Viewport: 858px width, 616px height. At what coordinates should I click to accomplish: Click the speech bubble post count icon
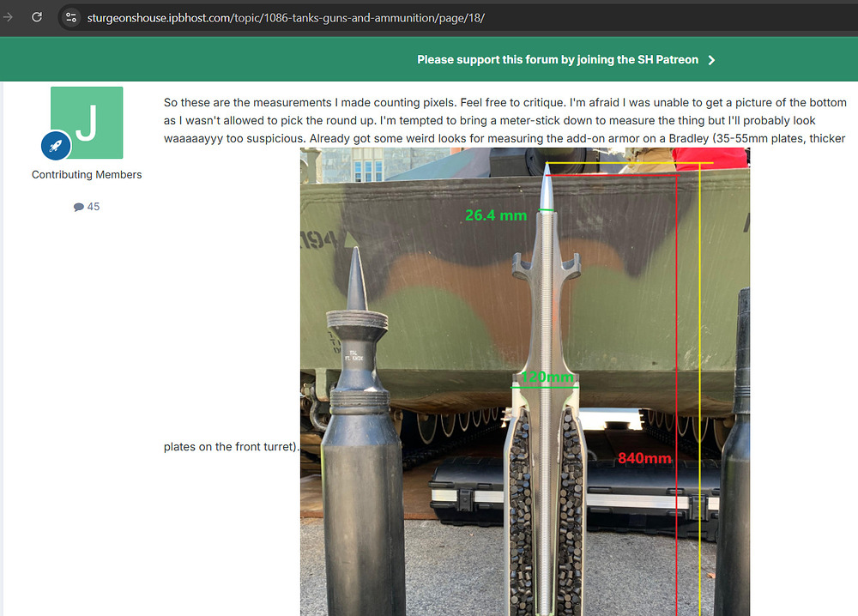(79, 207)
